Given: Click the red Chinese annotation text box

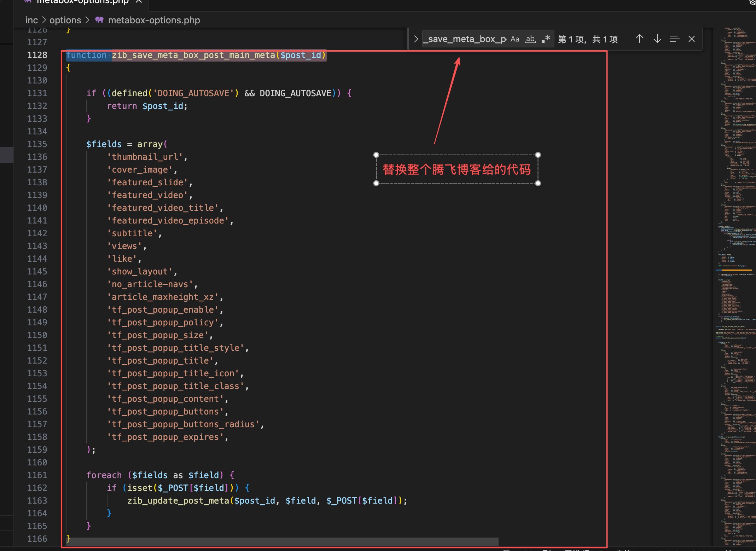Looking at the screenshot, I should (457, 169).
